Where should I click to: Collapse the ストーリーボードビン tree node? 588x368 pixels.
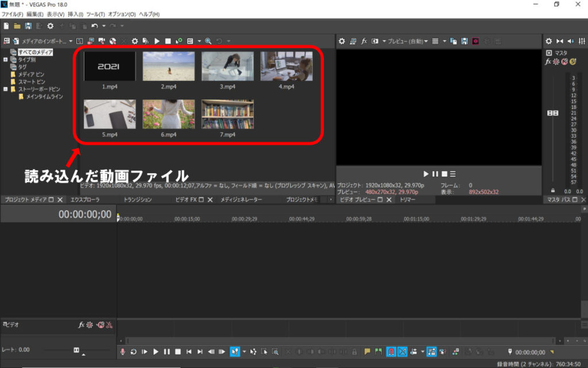[6, 89]
